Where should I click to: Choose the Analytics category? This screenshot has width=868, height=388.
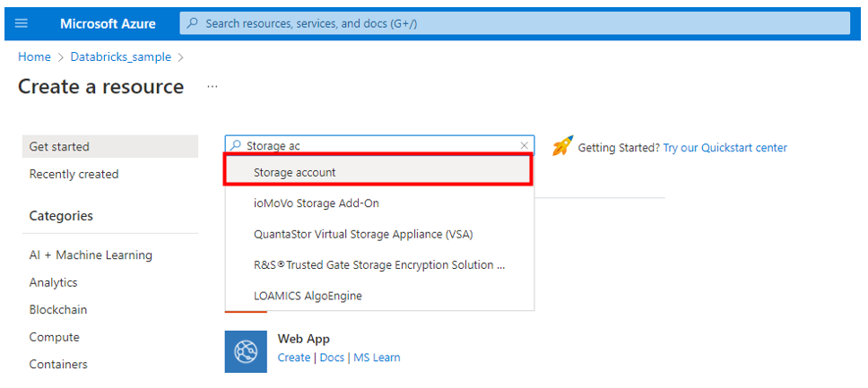point(53,282)
